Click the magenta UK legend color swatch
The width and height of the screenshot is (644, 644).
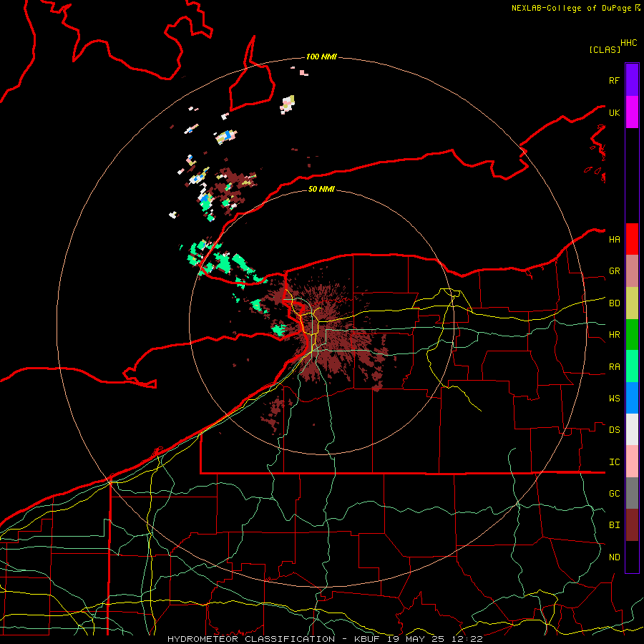coord(632,112)
